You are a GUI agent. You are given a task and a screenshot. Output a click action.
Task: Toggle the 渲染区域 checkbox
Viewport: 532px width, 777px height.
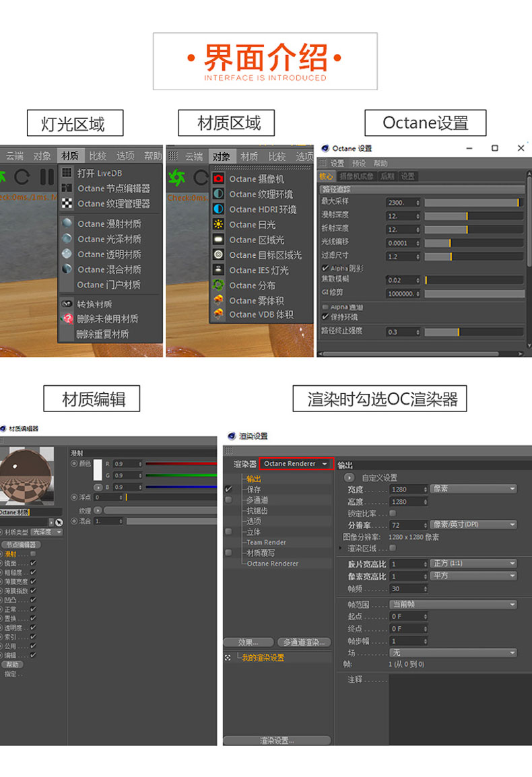coord(393,548)
